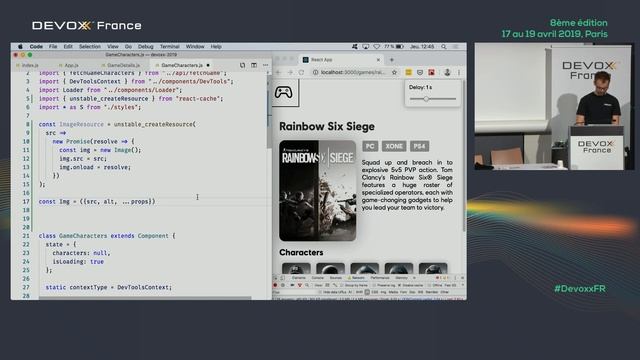Click the unsaved dot on GameCharacters.js tab
The image size is (640, 360).
208,65
